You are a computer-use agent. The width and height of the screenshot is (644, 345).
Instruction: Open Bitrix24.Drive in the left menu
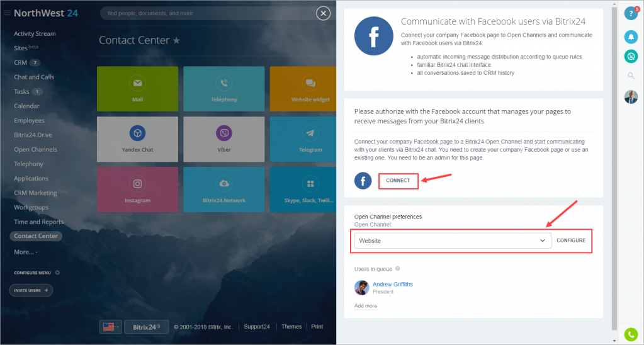tap(33, 135)
